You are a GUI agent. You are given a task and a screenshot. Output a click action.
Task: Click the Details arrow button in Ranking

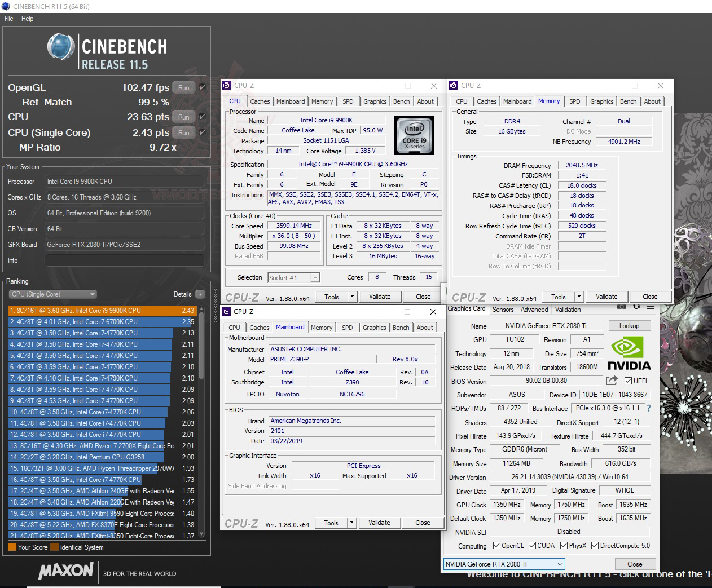(x=200, y=294)
